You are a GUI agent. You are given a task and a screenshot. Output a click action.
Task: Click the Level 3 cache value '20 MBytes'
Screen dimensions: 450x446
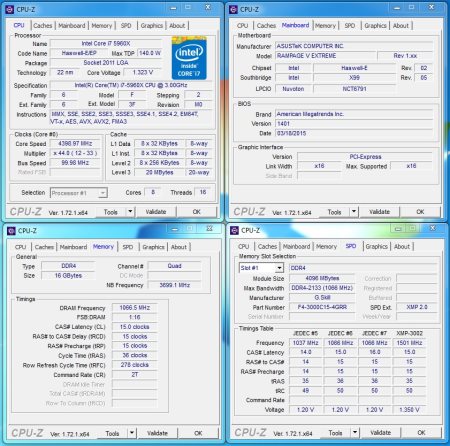click(159, 173)
